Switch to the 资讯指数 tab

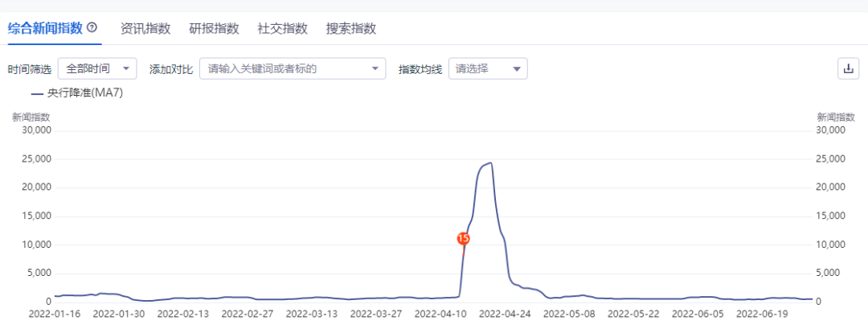click(x=145, y=29)
